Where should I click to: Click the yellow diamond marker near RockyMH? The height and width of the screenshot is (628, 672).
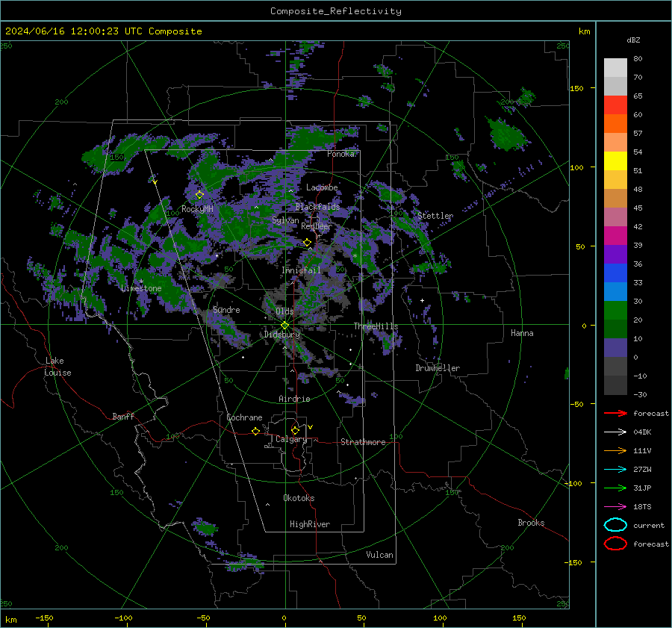(199, 195)
